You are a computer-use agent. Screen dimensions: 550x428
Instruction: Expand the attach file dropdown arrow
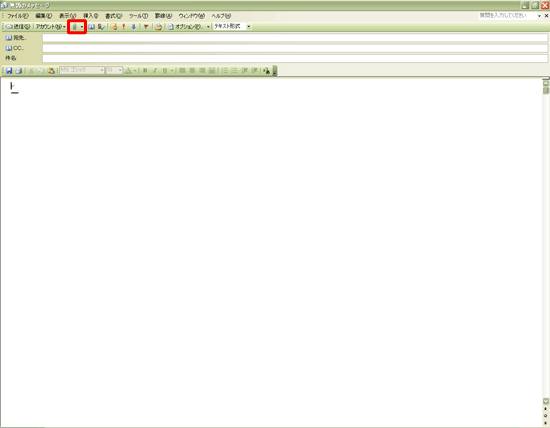(82, 27)
